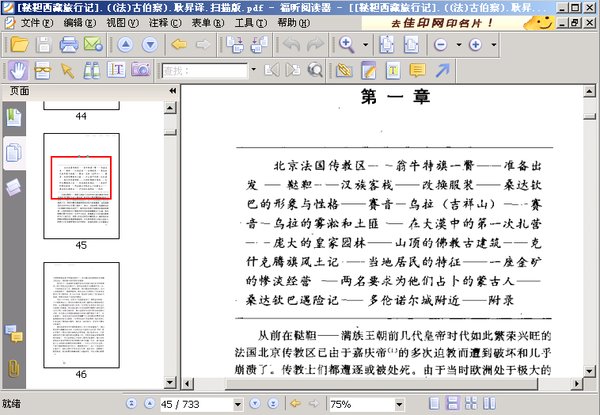Screen dimensions: 600x415
Task: Zoom in with the plus circle button
Action: 475,45
